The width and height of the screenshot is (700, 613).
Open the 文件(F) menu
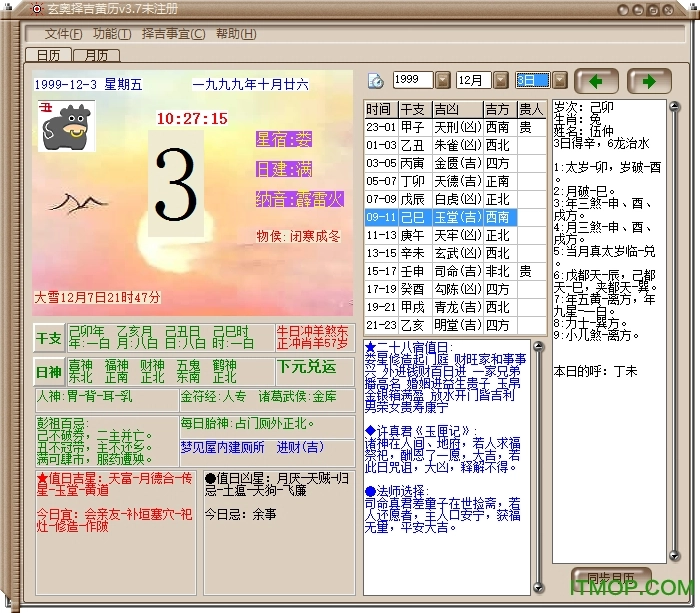tap(63, 33)
